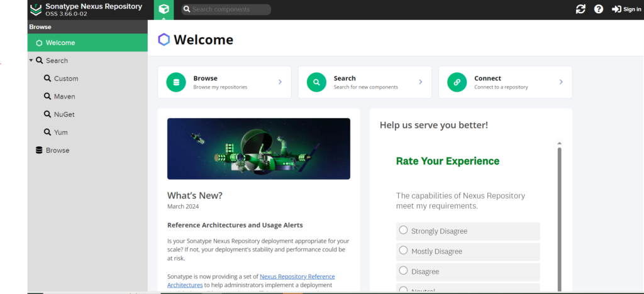Click the magnifier icon next to Yum
Screen dimensions: 644x294
48,132
